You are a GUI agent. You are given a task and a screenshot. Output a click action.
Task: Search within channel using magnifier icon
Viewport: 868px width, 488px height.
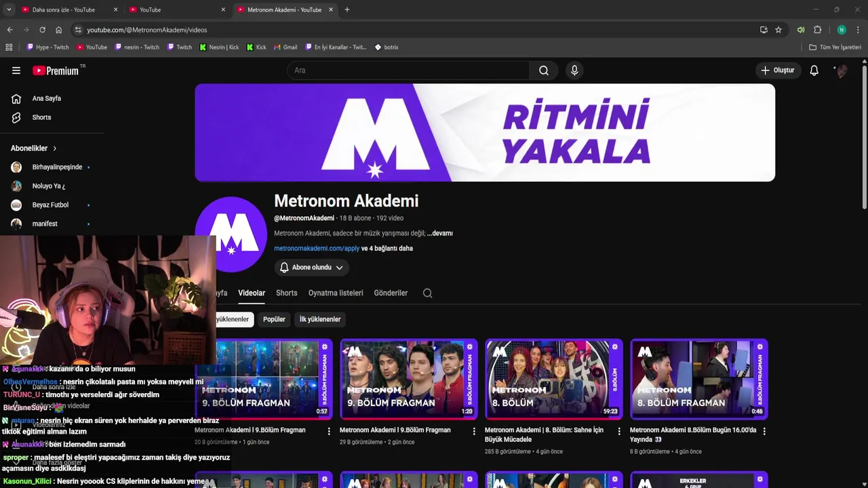[x=427, y=293]
